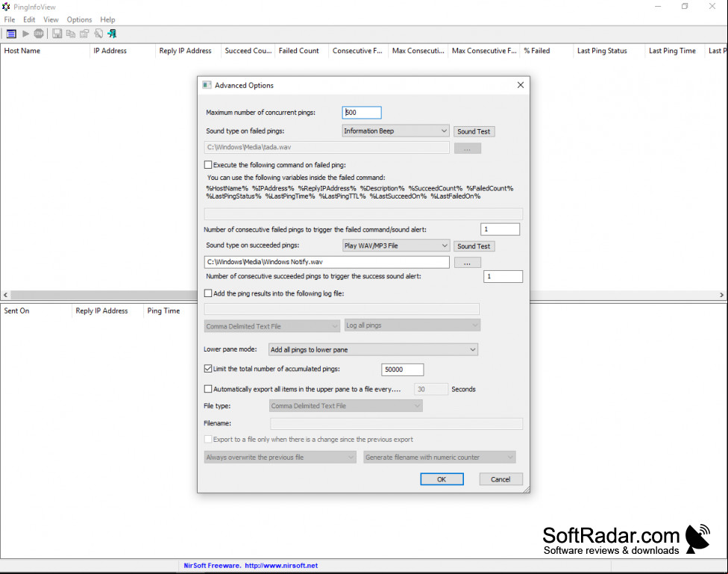
Task: Sort by the Last Ping Time column
Action: [x=676, y=51]
